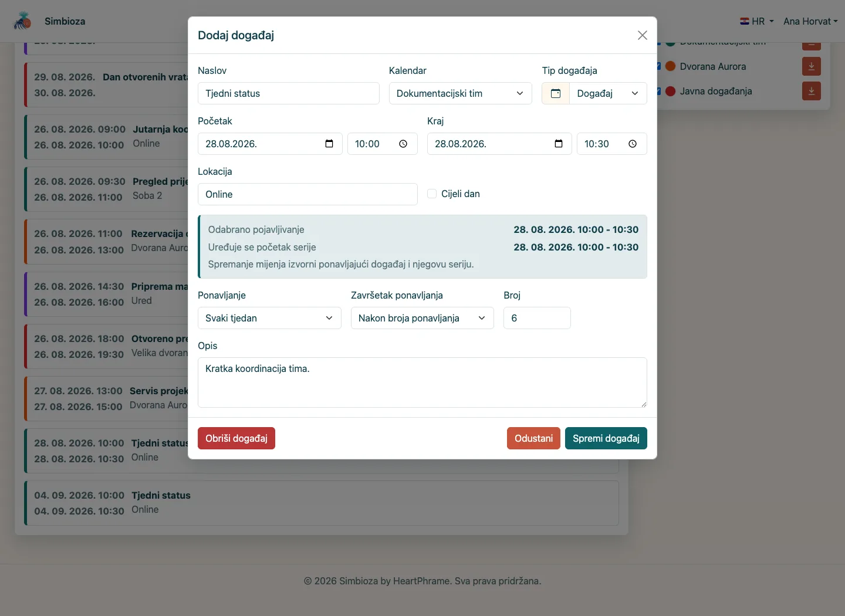
Task: Click the Lokacija input field
Action: tap(307, 194)
